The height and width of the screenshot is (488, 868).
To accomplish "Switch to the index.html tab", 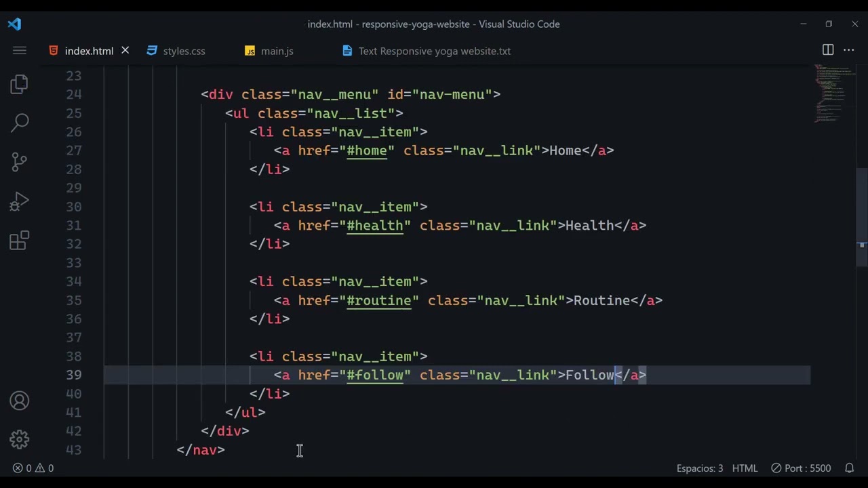I will click(89, 51).
